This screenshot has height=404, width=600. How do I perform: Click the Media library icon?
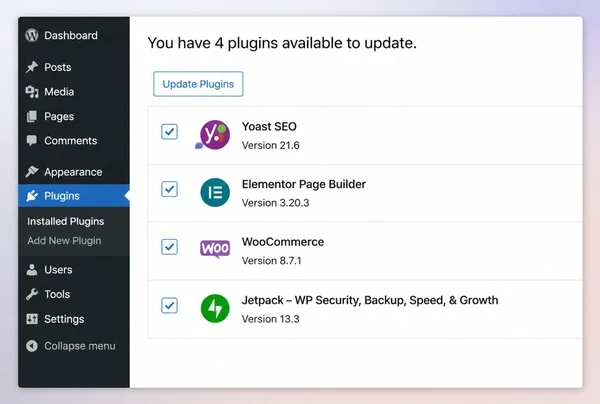[x=32, y=92]
